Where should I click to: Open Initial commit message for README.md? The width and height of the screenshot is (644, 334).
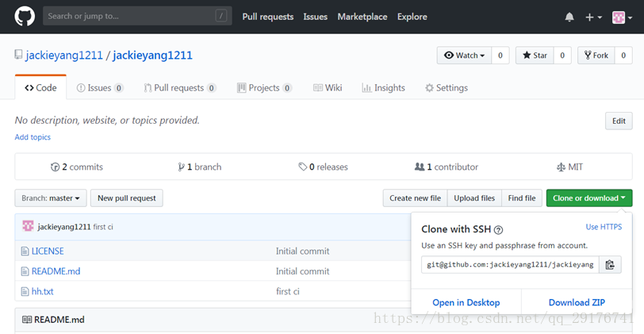click(x=303, y=271)
